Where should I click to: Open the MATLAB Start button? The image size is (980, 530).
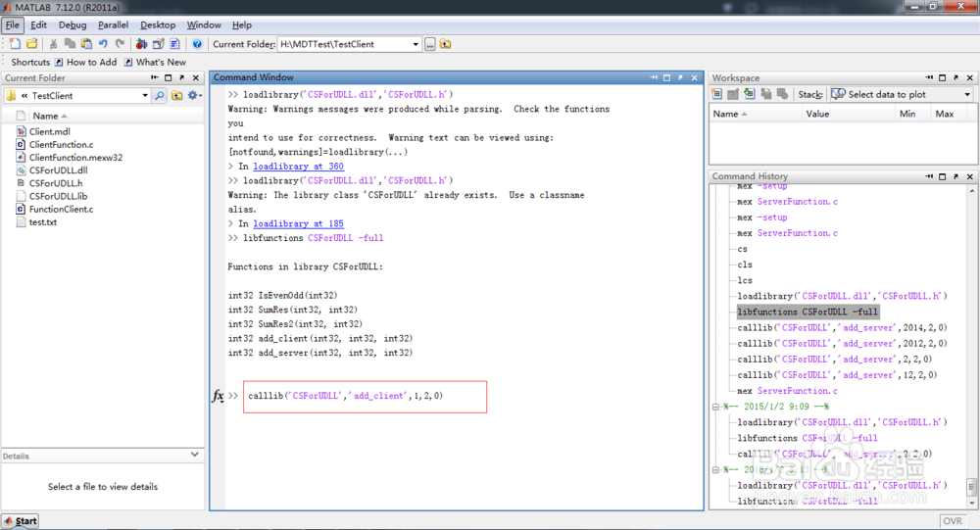click(21, 520)
